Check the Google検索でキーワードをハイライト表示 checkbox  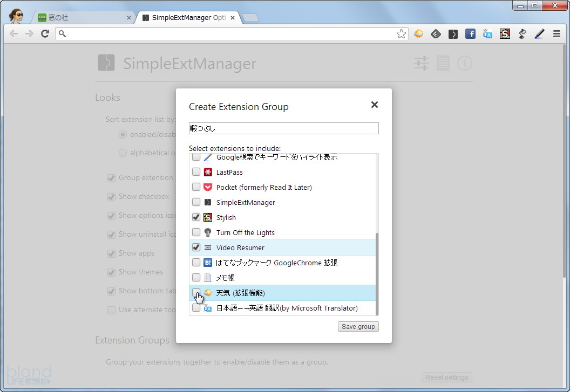(196, 157)
